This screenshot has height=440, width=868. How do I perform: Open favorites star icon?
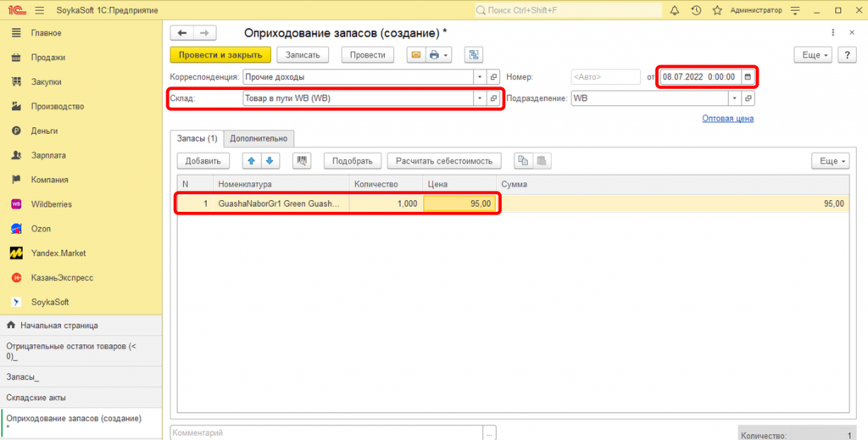718,10
